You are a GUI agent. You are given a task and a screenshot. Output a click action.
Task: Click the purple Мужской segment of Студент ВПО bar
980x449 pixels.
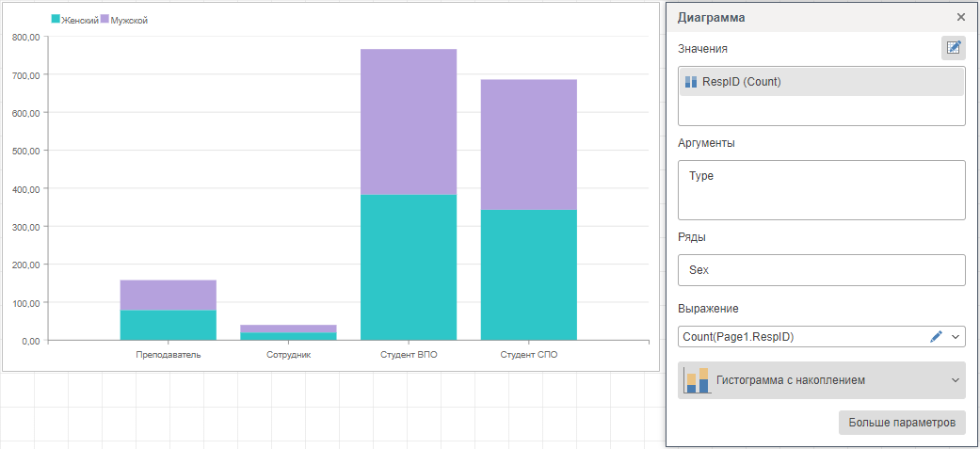point(409,122)
